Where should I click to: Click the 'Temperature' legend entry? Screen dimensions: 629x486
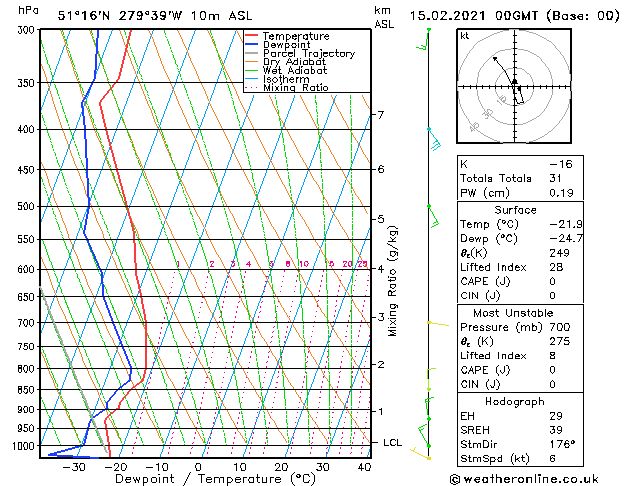click(296, 36)
